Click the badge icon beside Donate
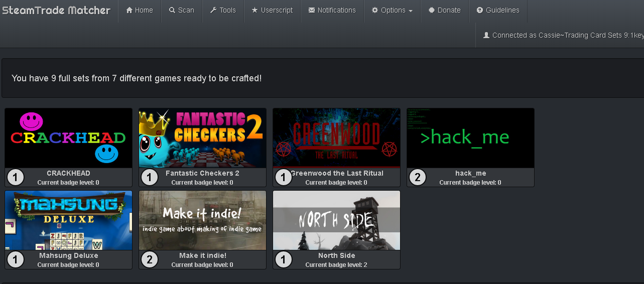The width and height of the screenshot is (644, 284). click(432, 10)
